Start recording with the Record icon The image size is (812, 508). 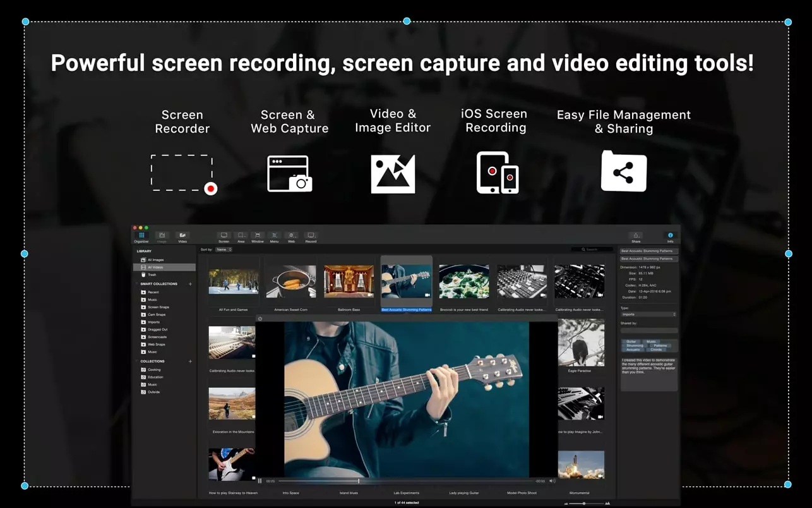[311, 236]
